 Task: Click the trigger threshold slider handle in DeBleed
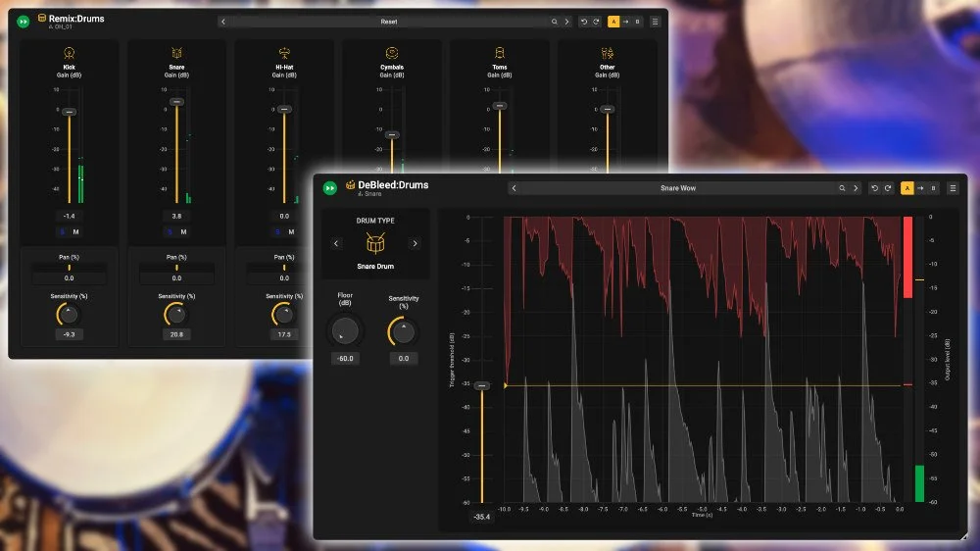point(482,386)
